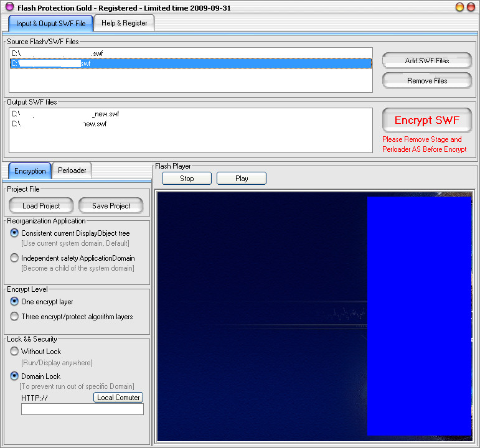Click '[Use current system domain, Default]' hint text
The width and height of the screenshot is (480, 448).
(x=75, y=243)
